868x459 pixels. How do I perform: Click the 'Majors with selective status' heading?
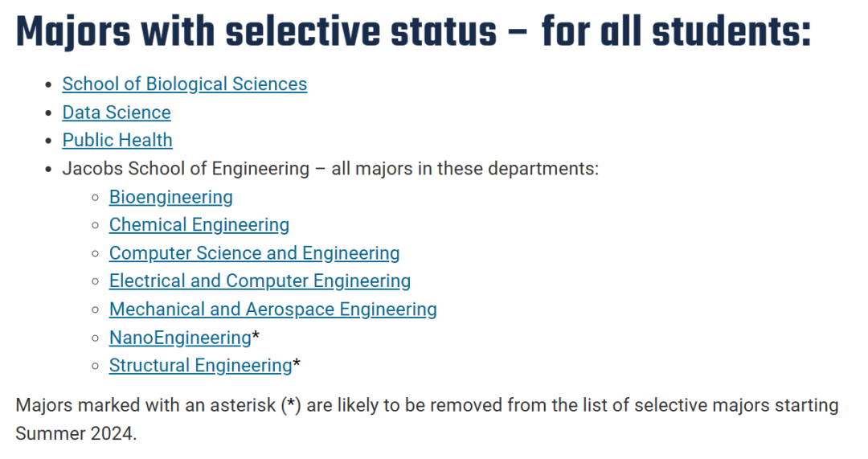coord(256,31)
